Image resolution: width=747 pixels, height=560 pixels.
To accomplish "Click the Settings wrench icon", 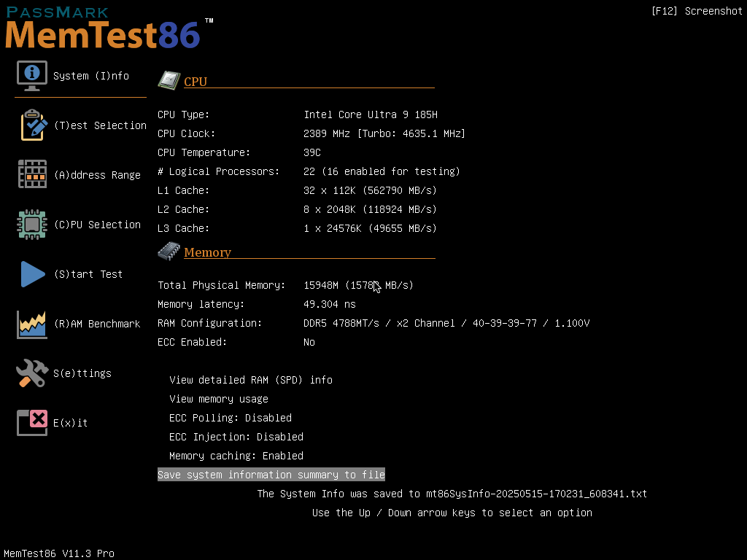I will [32, 373].
